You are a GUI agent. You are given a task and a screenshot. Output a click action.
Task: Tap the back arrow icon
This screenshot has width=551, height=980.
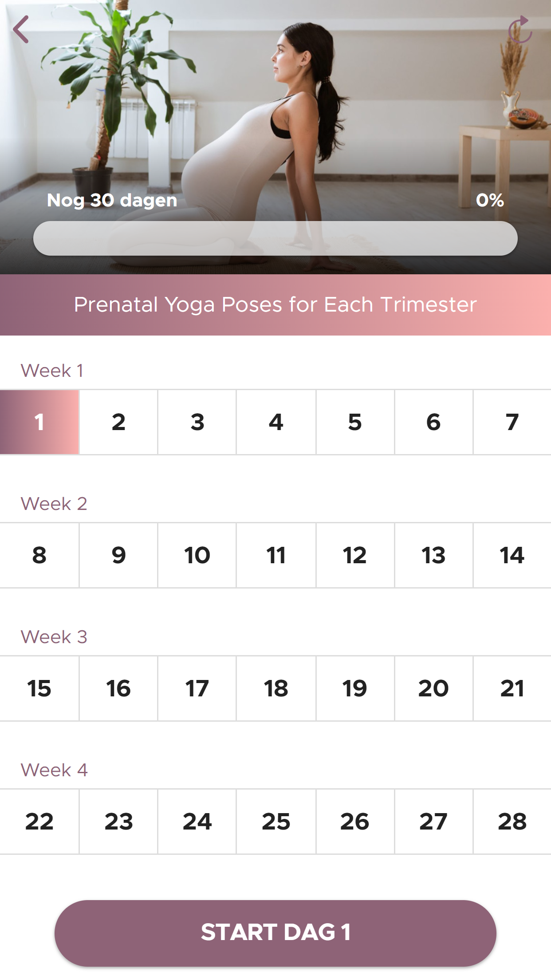click(x=21, y=29)
